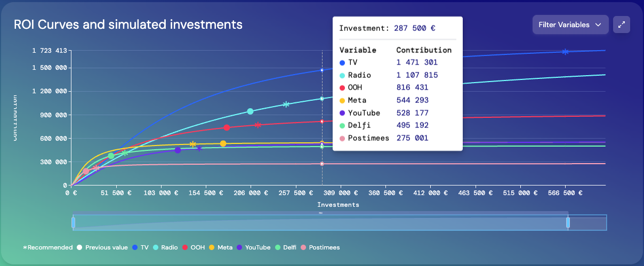Click the Postimees previous value dot
This screenshot has width=644, height=266.
[x=86, y=171]
